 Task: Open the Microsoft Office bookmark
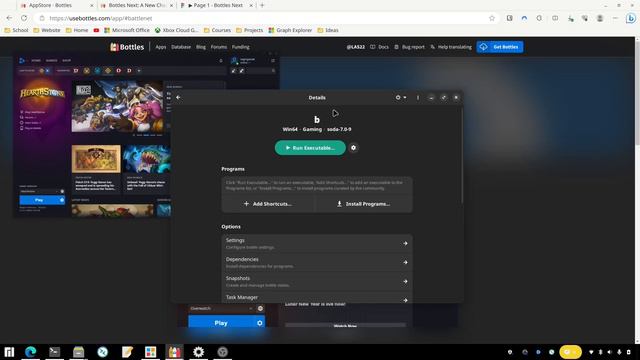(127, 30)
